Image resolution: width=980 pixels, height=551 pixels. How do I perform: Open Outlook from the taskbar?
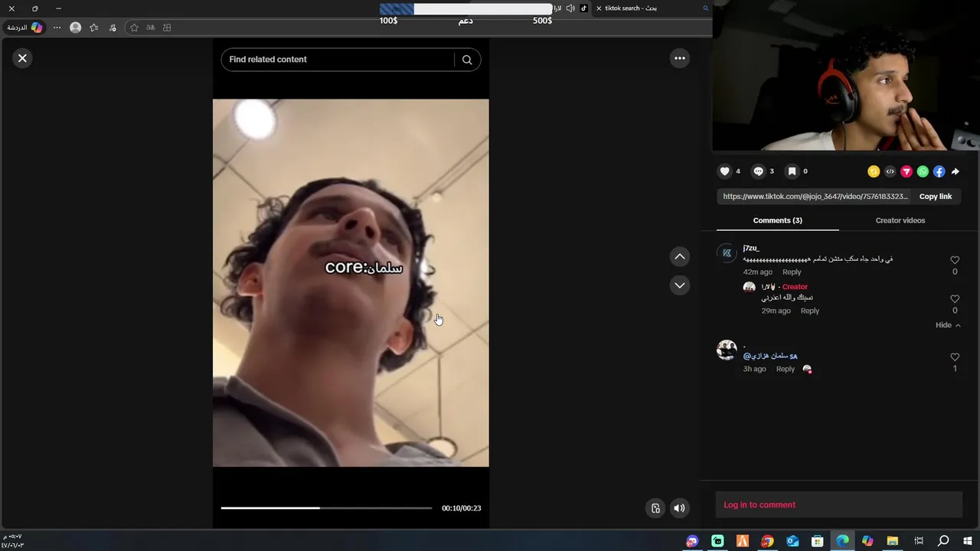pyautogui.click(x=792, y=541)
